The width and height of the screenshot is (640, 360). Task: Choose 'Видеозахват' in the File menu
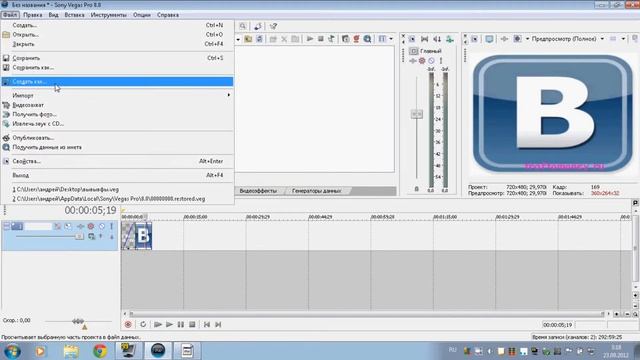(x=117, y=105)
